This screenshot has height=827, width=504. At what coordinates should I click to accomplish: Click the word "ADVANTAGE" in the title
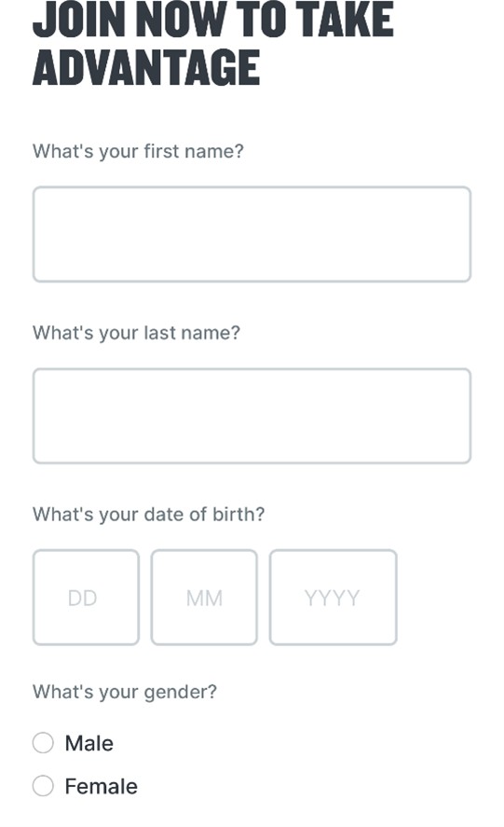(x=146, y=67)
